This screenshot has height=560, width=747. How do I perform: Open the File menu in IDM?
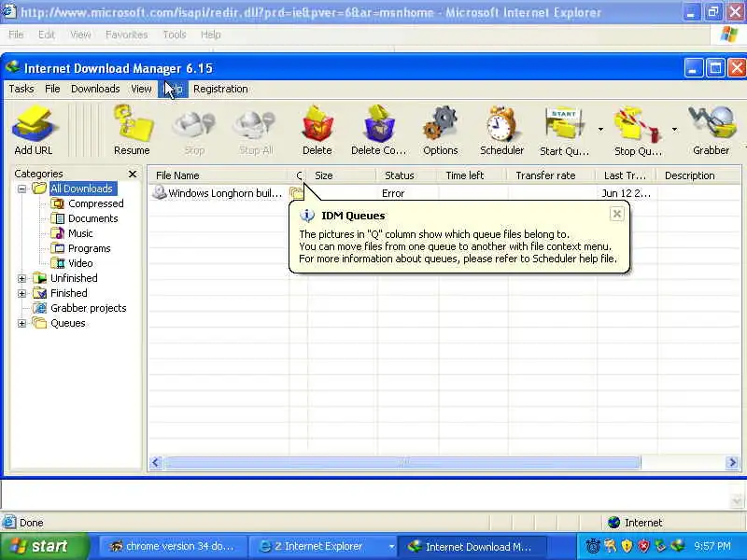click(52, 89)
